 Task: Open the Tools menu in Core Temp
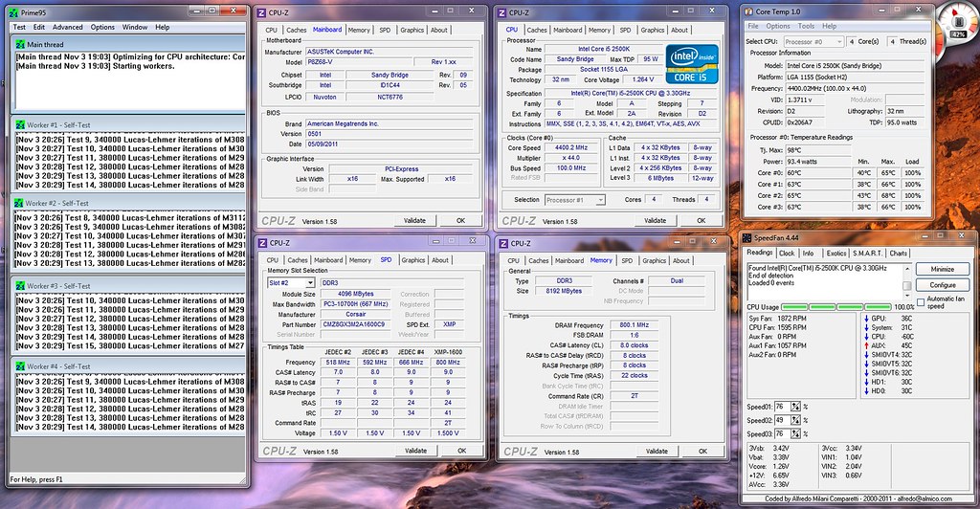click(806, 26)
